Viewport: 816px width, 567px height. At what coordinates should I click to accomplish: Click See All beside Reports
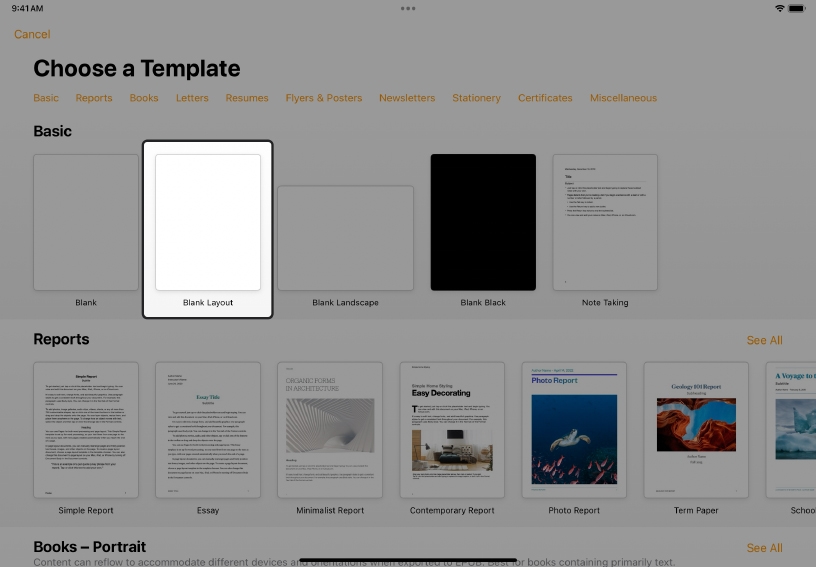(x=764, y=341)
